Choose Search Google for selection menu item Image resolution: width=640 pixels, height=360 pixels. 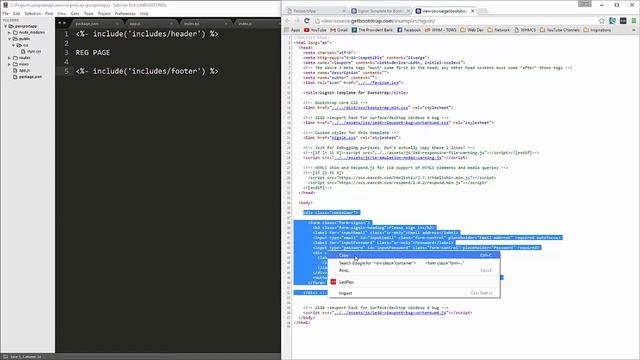pos(414,263)
